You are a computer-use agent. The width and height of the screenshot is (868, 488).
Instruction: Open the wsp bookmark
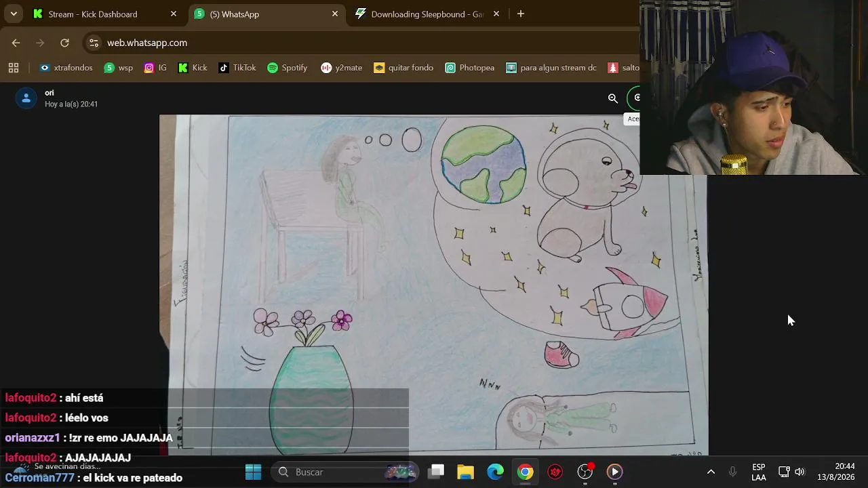119,68
